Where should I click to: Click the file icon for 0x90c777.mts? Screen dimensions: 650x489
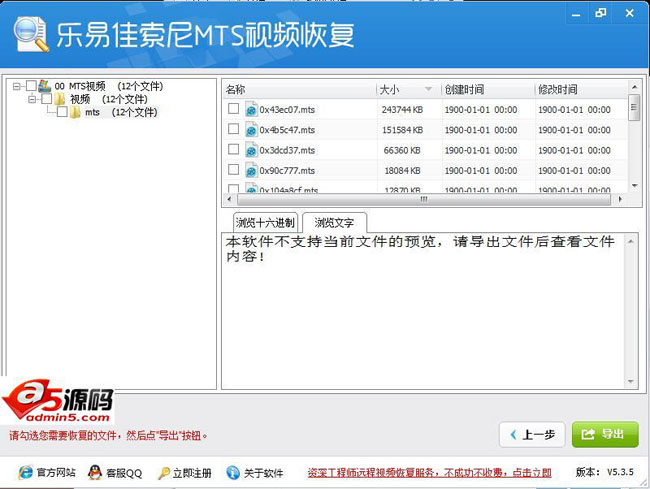point(250,170)
